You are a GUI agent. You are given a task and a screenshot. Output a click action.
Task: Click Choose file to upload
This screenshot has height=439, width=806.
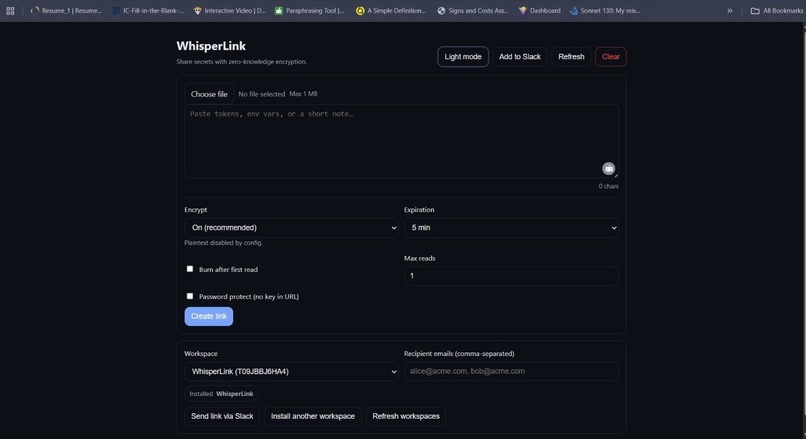209,94
